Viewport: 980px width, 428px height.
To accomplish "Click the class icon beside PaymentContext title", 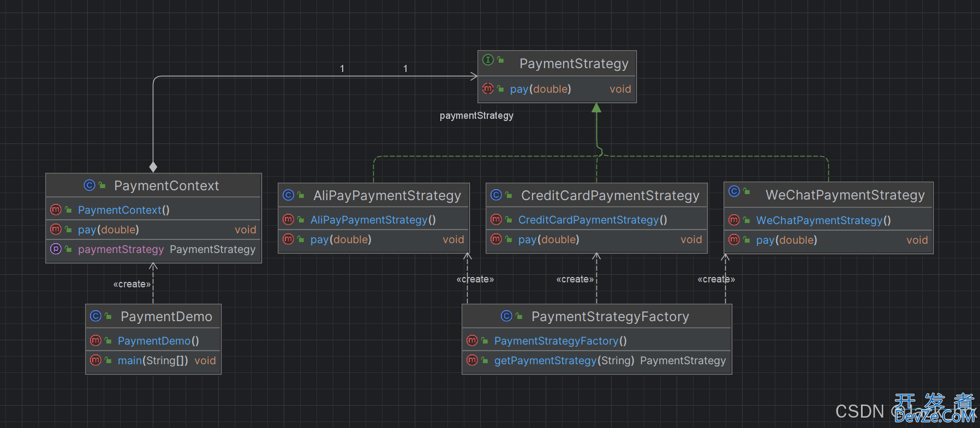I will tap(89, 185).
